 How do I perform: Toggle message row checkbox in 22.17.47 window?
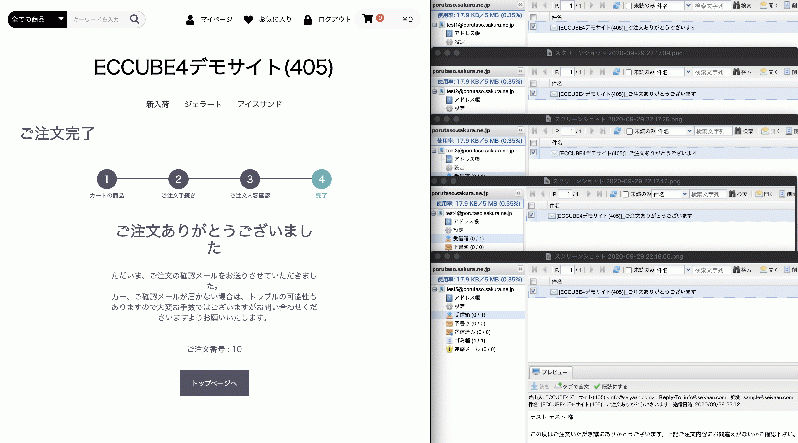(531, 216)
